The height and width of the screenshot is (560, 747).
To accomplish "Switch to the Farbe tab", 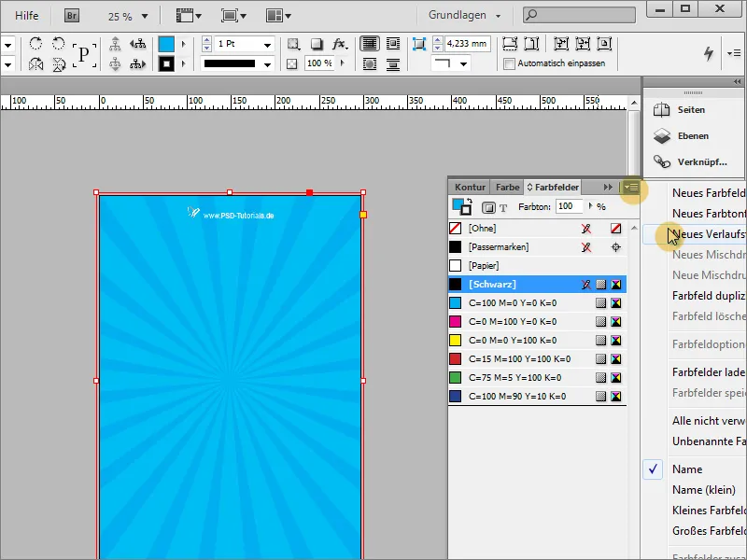I will (x=507, y=188).
